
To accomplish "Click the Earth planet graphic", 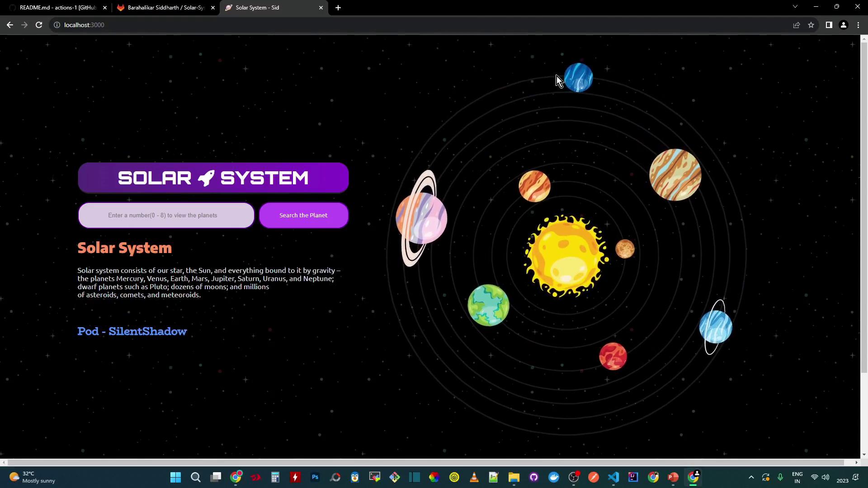I will coord(488,305).
